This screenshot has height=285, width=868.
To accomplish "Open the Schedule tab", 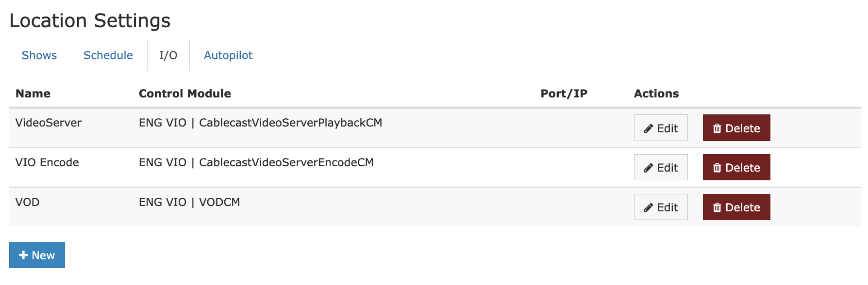I will coord(108,55).
